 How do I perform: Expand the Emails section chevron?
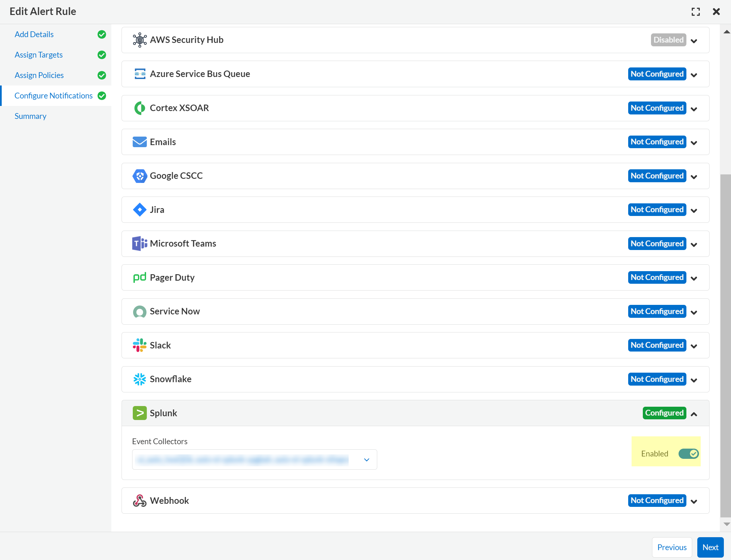pos(694,143)
